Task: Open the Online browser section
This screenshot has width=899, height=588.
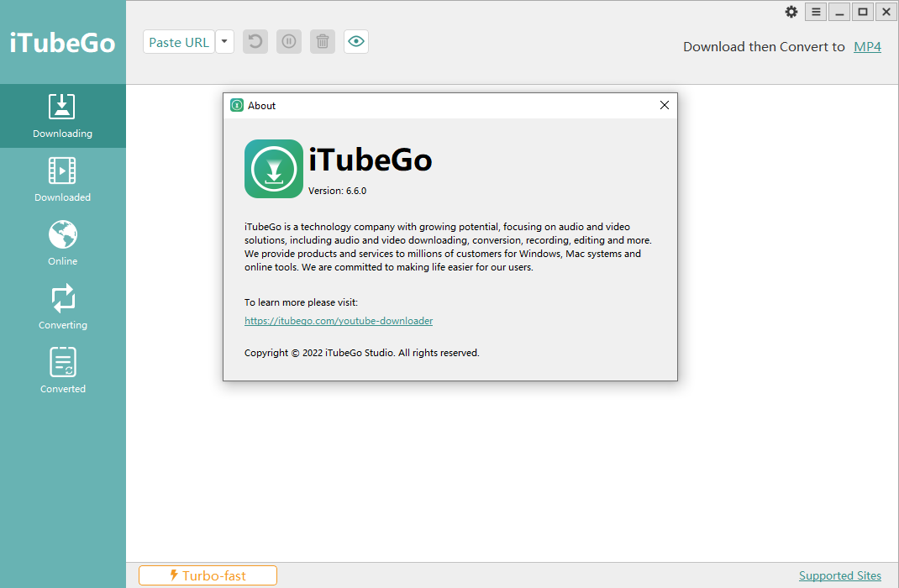Action: pos(62,244)
